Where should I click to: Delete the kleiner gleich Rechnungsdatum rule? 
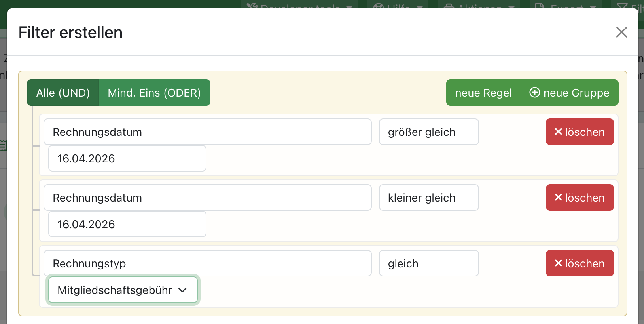(580, 198)
